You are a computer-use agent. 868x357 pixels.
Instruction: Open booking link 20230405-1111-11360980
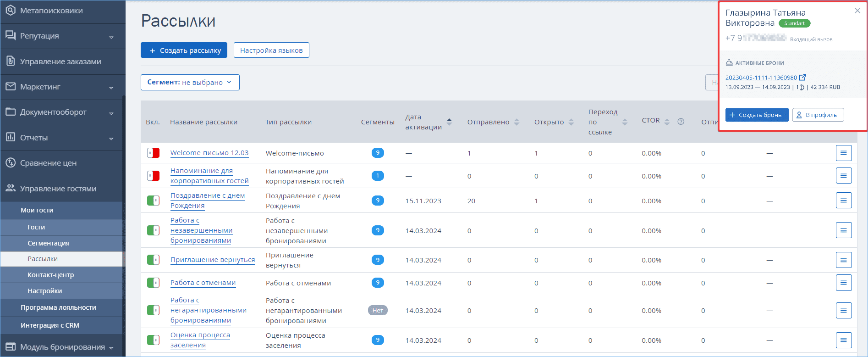(761, 78)
